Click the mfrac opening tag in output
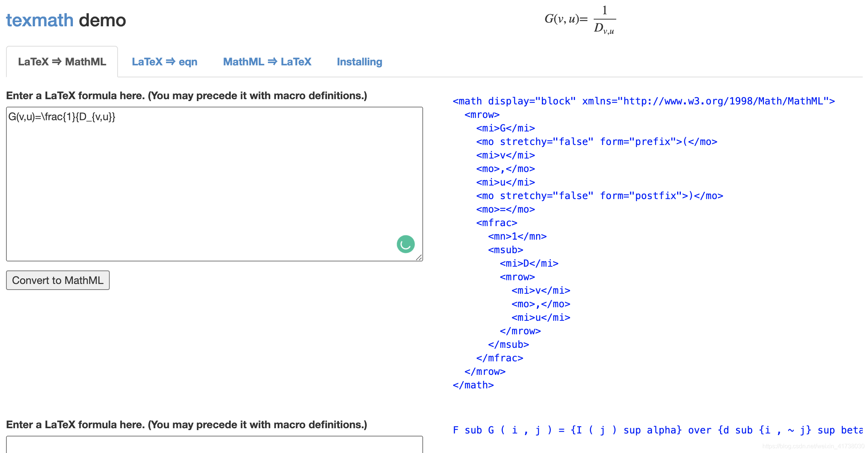 pyautogui.click(x=496, y=223)
